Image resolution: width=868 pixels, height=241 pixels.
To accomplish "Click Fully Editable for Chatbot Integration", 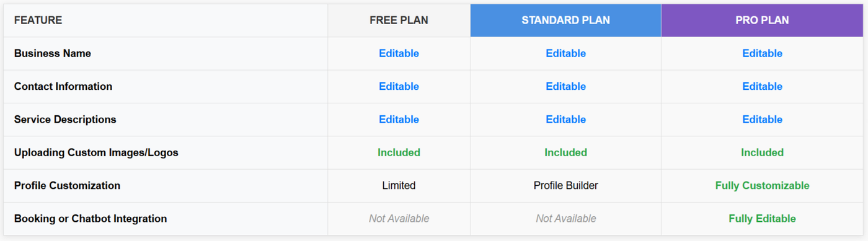I will 762,218.
